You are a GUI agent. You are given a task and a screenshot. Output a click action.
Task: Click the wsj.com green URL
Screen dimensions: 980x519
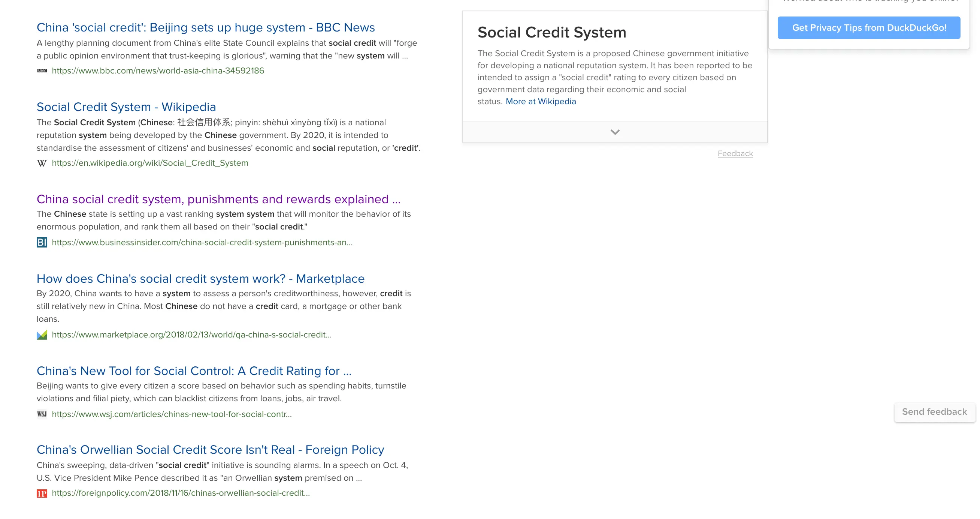[x=172, y=414]
